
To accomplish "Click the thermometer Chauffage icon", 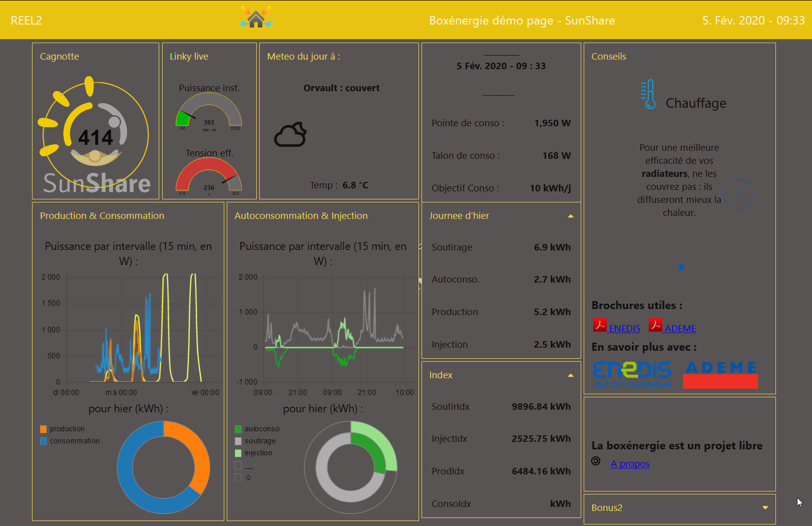I will [x=648, y=95].
